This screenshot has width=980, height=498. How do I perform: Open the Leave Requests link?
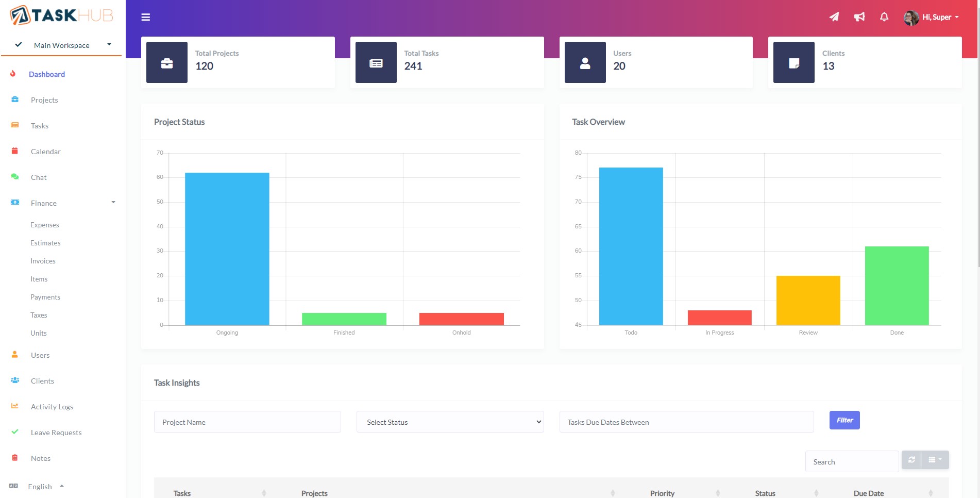[56, 433]
